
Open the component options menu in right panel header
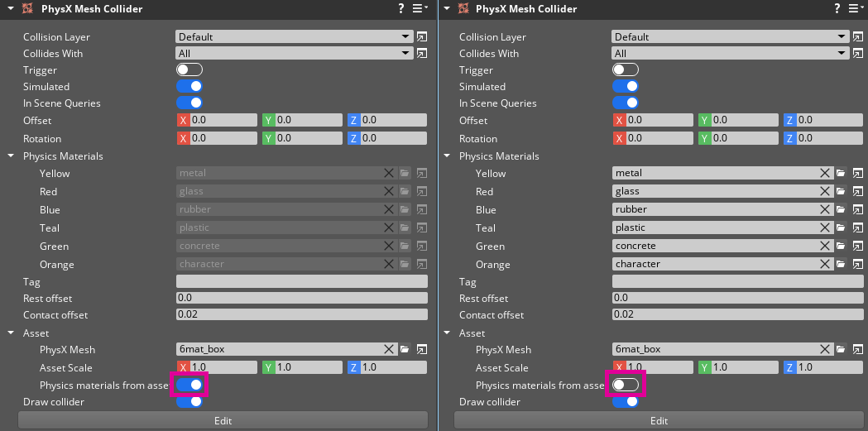click(x=855, y=8)
